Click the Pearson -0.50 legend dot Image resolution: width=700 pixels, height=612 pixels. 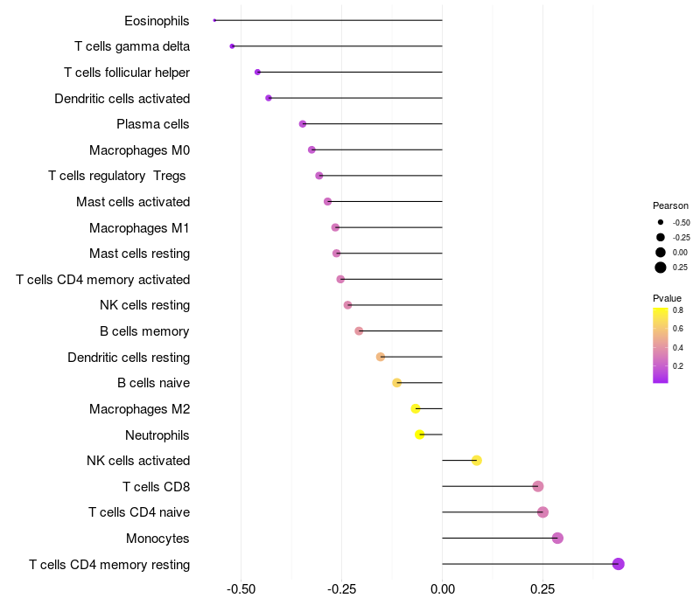click(661, 223)
